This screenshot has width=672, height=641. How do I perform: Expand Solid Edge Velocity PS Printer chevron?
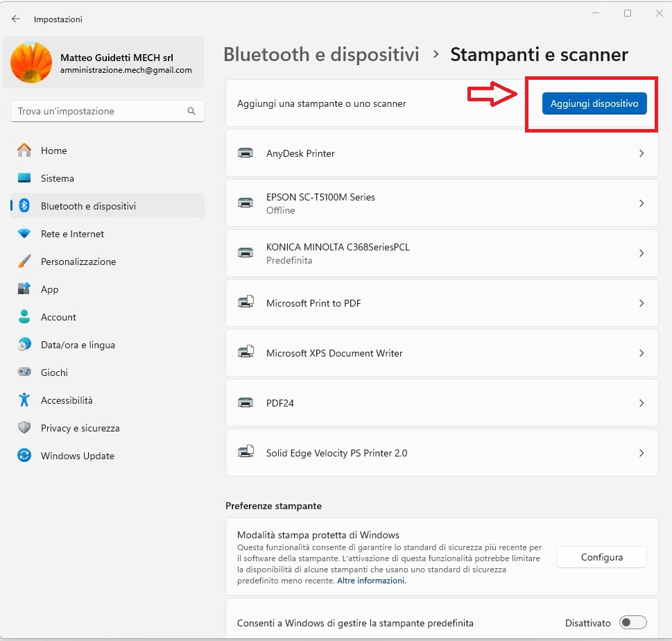click(x=641, y=453)
